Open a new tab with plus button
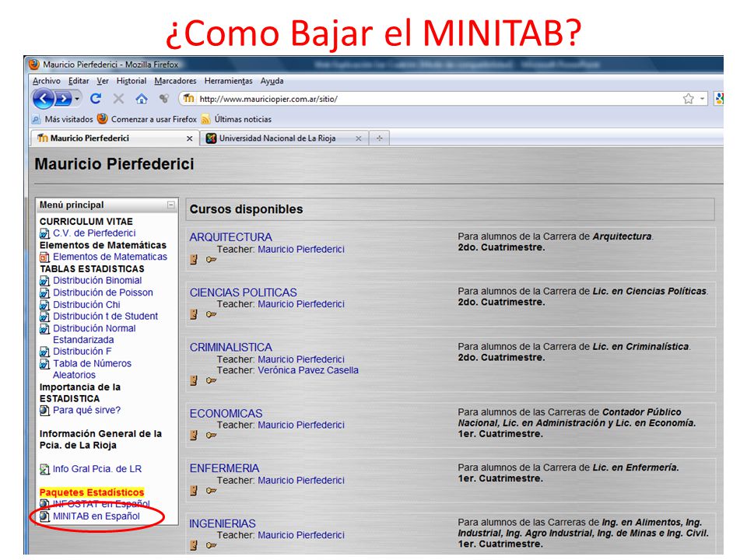Viewport: 747px width, 560px height. [379, 138]
